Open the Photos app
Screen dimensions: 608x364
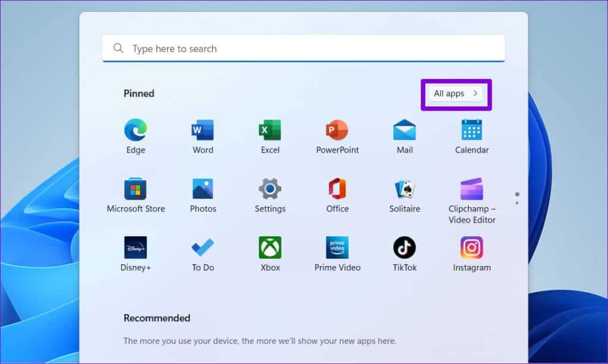pyautogui.click(x=202, y=190)
